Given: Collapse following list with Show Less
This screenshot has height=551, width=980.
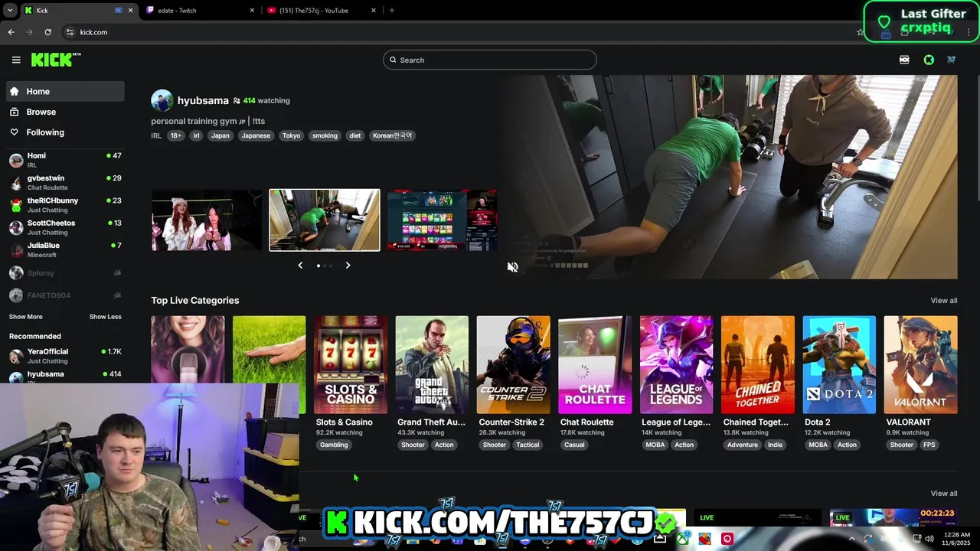Looking at the screenshot, I should coord(105,317).
